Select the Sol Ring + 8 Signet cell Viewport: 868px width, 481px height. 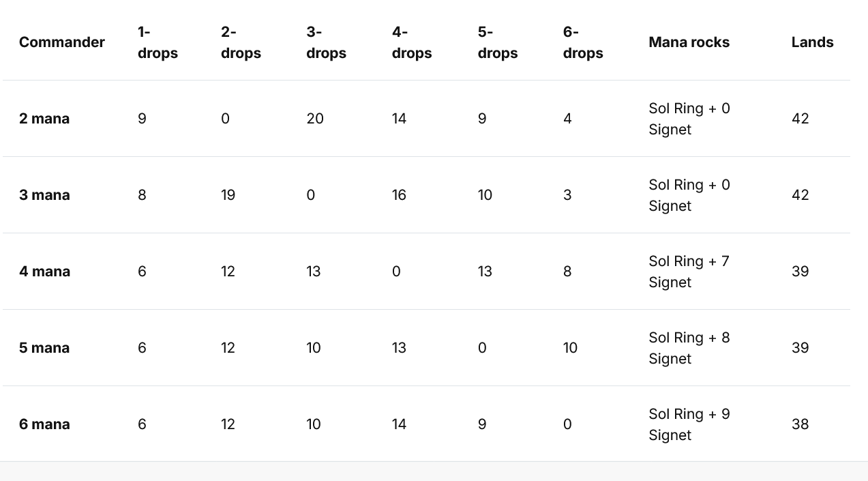[689, 348]
